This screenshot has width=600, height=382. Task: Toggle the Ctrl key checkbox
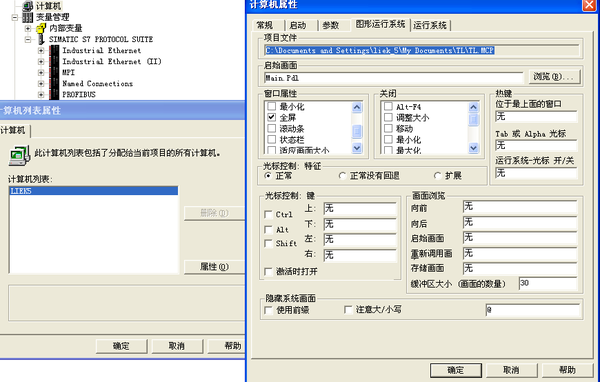coord(268,214)
